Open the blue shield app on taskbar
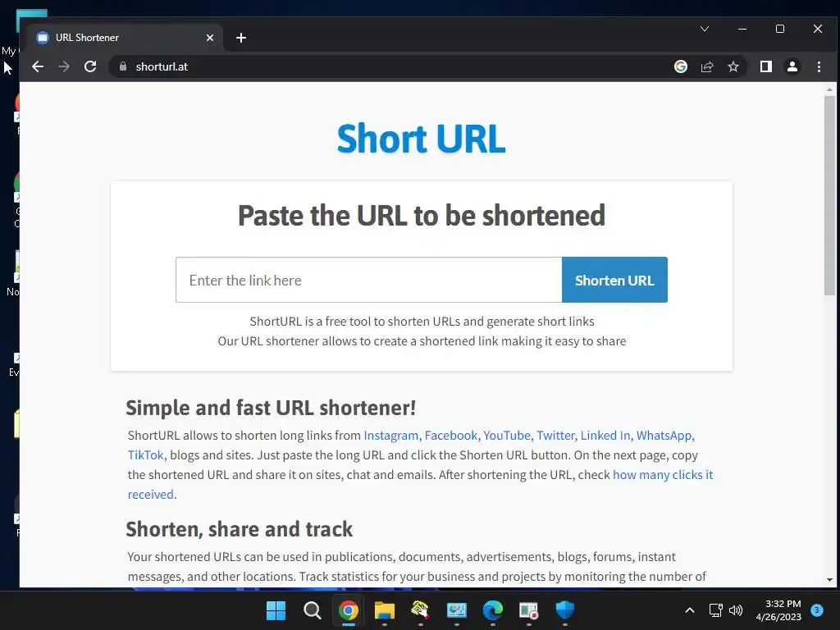Viewport: 840px width, 630px height. [x=564, y=610]
